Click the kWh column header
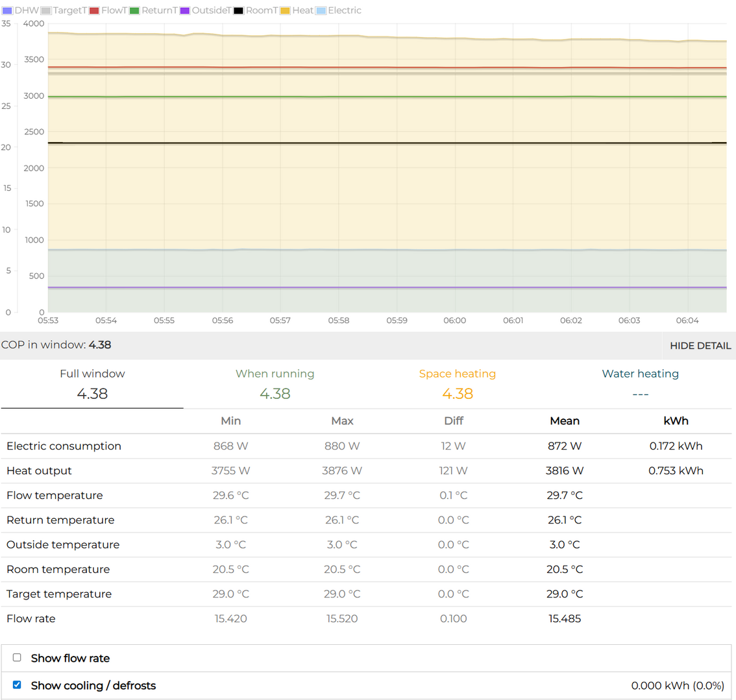This screenshot has width=736, height=700. click(x=676, y=421)
